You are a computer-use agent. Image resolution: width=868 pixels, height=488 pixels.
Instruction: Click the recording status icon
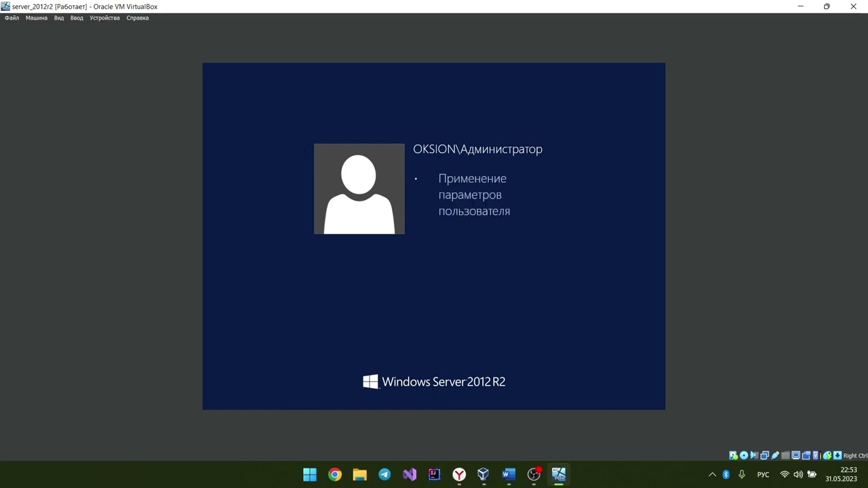pos(806,455)
